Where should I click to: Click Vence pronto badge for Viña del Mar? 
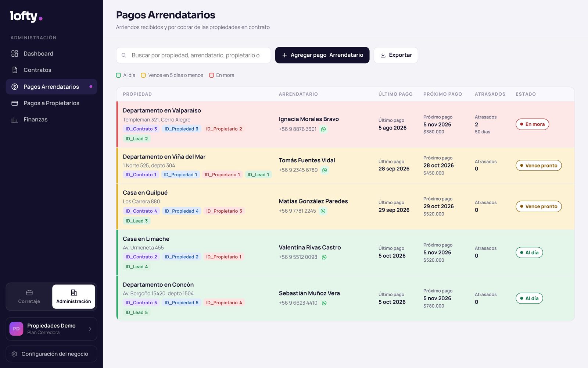coord(538,166)
